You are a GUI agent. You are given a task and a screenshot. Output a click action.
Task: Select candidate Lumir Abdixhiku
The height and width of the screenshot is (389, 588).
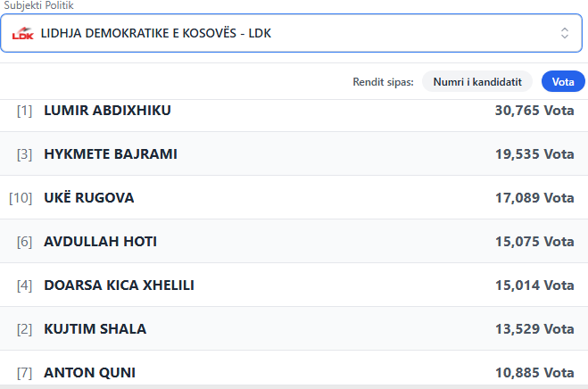point(107,111)
